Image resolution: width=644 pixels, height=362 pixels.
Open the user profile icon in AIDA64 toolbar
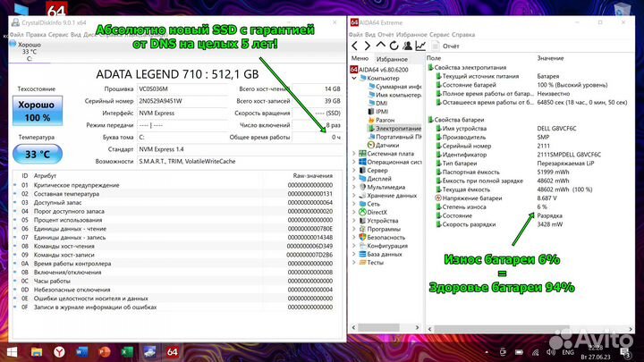point(408,45)
